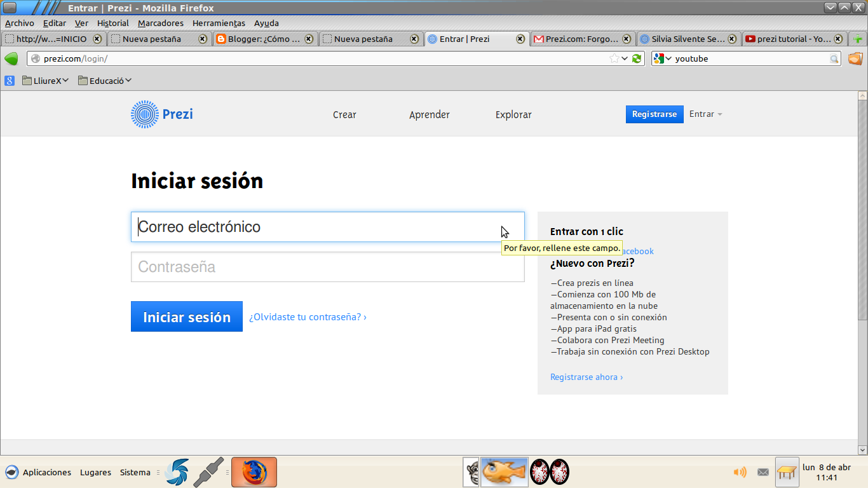The image size is (868, 488).
Task: Click the scrollbar down arrow
Action: pos(862,450)
